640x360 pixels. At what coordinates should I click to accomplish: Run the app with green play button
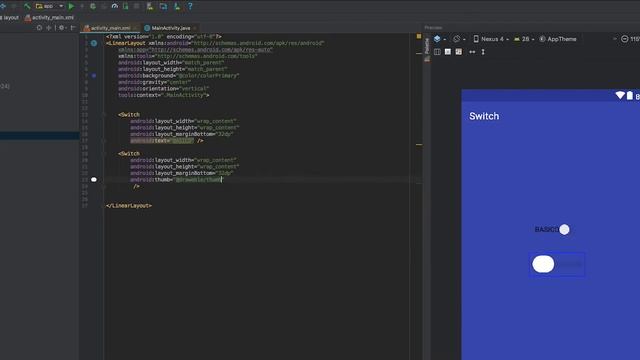(x=71, y=6)
